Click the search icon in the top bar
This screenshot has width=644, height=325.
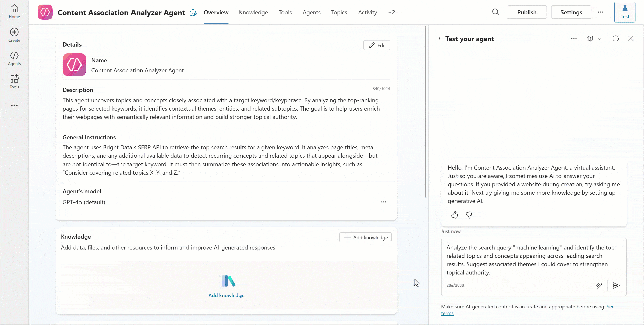click(496, 12)
